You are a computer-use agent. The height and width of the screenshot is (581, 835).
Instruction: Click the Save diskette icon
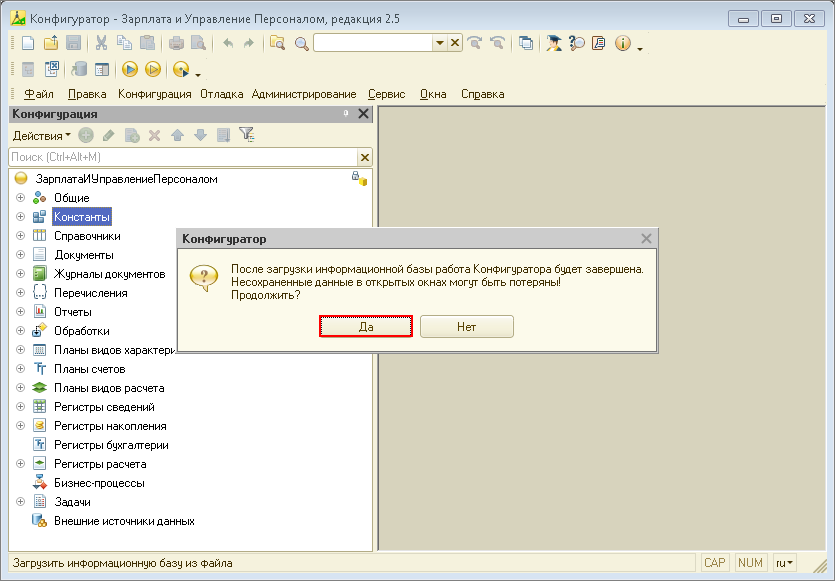coord(73,43)
